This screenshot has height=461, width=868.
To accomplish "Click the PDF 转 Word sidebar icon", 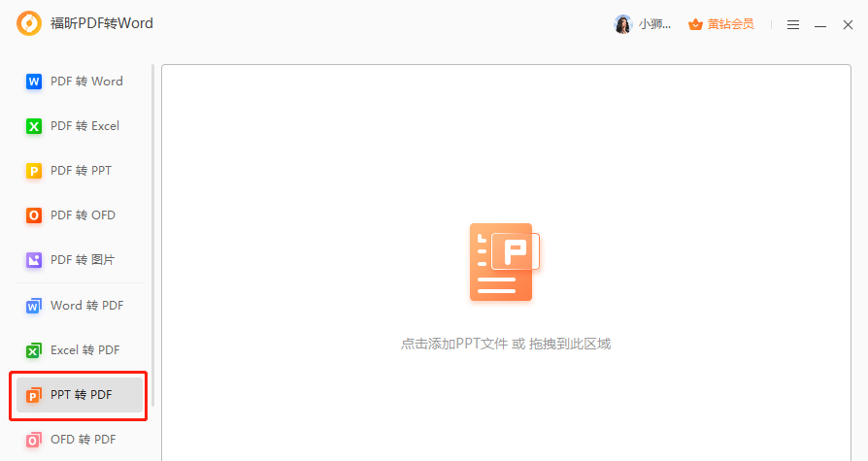I will tap(34, 82).
